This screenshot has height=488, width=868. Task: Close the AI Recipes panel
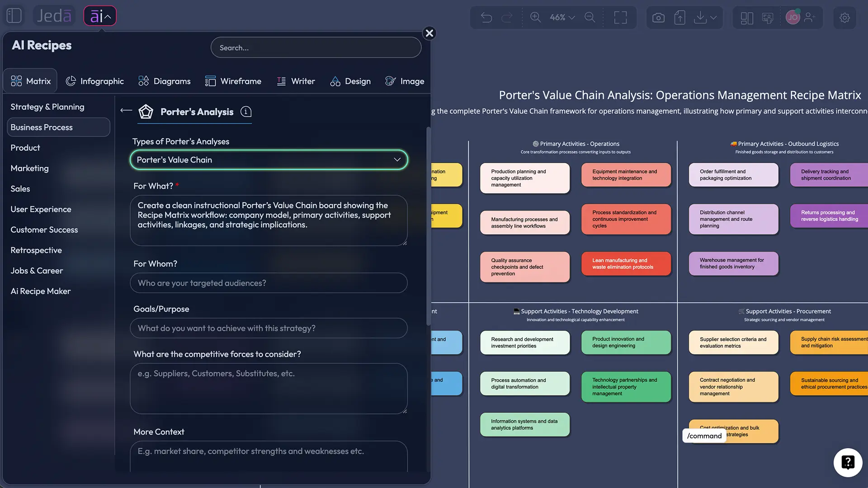pos(429,33)
